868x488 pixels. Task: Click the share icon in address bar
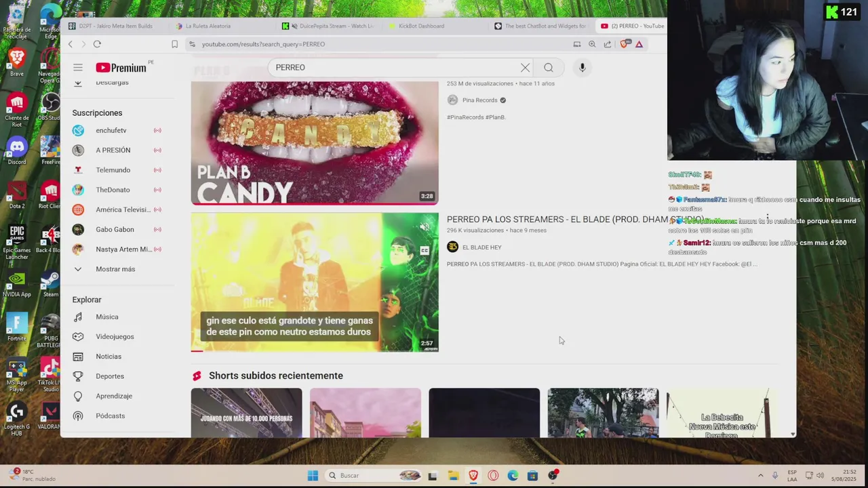tap(607, 44)
